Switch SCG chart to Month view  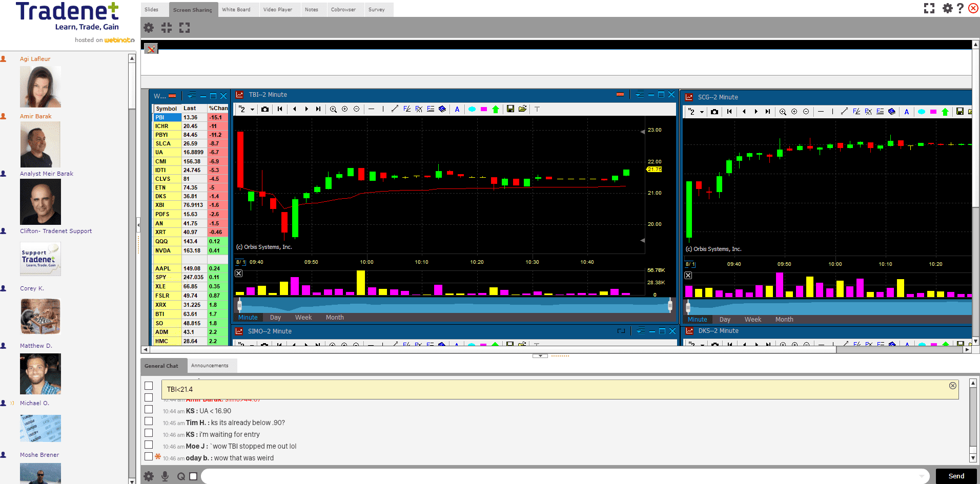784,320
